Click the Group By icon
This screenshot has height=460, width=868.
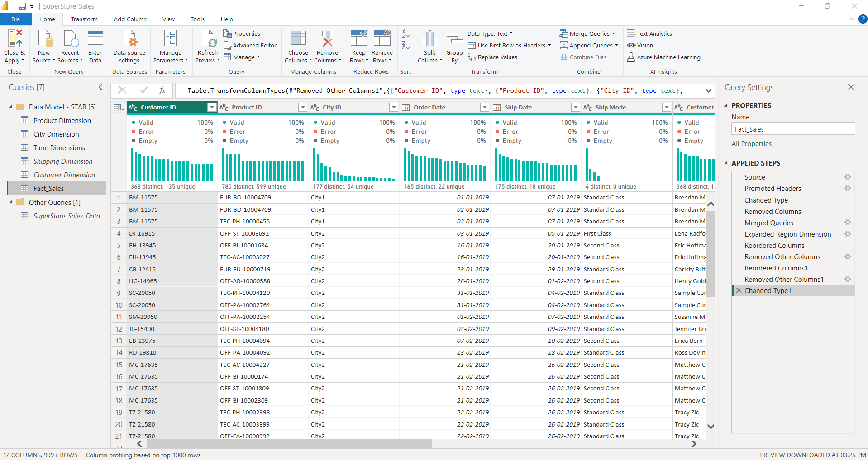[x=454, y=38]
